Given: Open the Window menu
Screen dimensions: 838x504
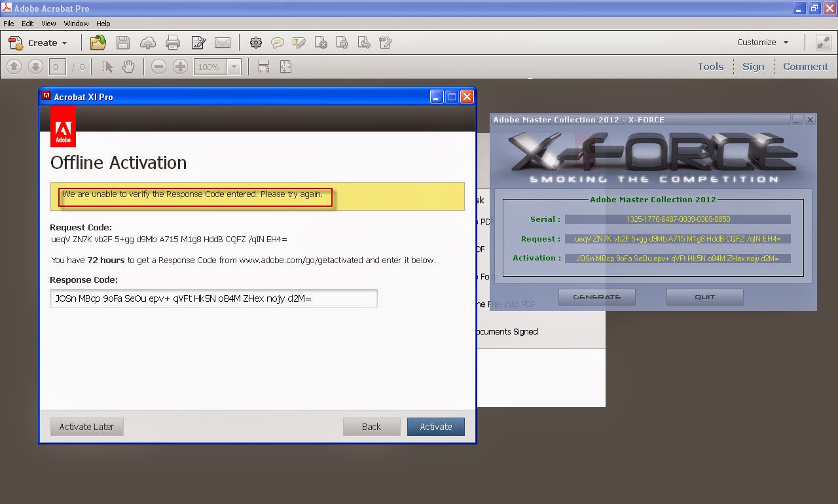Looking at the screenshot, I should (76, 24).
